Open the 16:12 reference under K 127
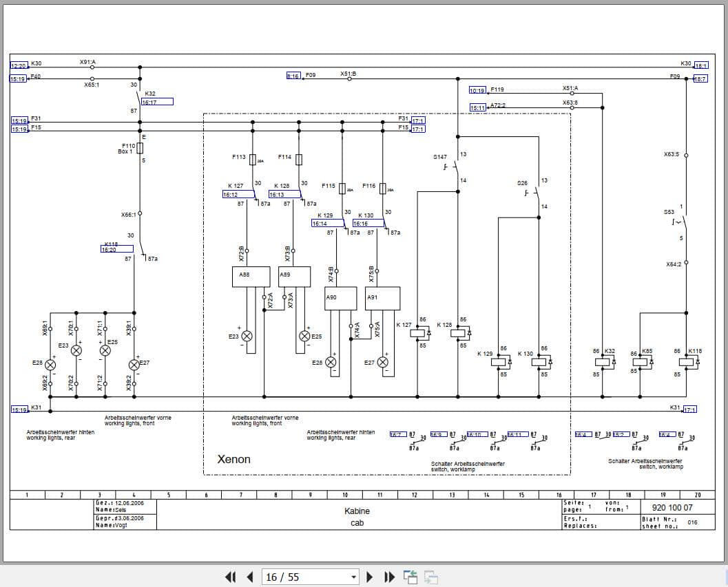Screen dimensions: 728x587 [238, 195]
